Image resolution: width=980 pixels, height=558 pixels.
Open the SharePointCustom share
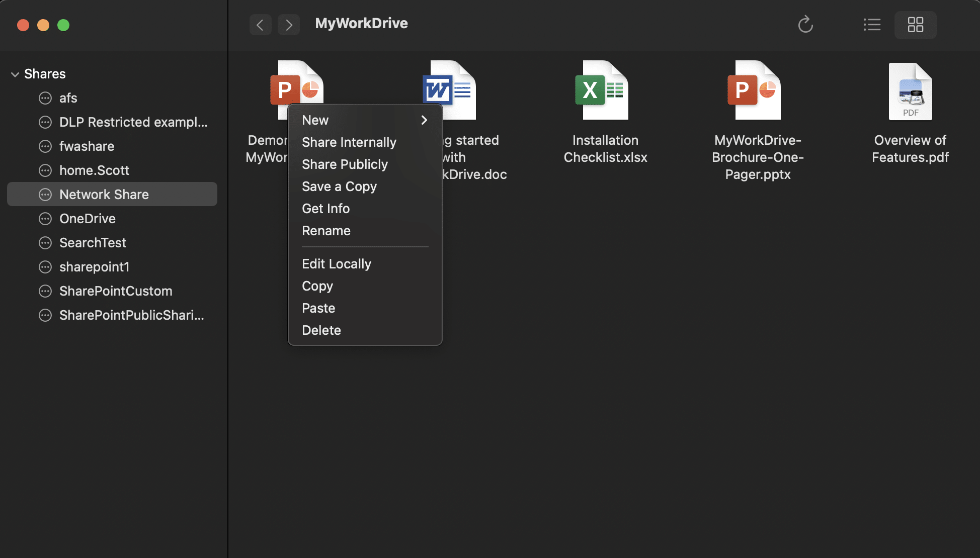(116, 291)
